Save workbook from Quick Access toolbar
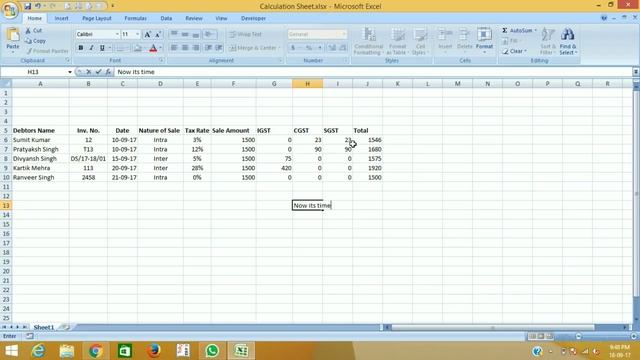640x360 pixels. coord(27,6)
